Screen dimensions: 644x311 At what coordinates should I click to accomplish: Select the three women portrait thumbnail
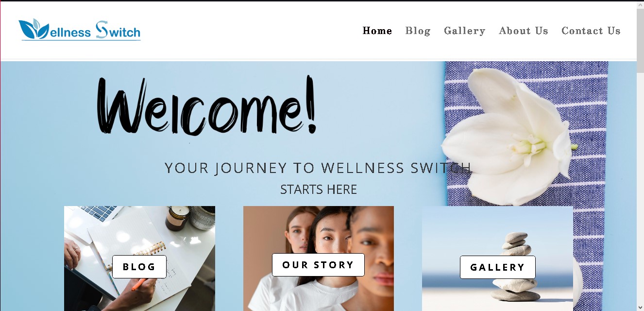(319, 259)
